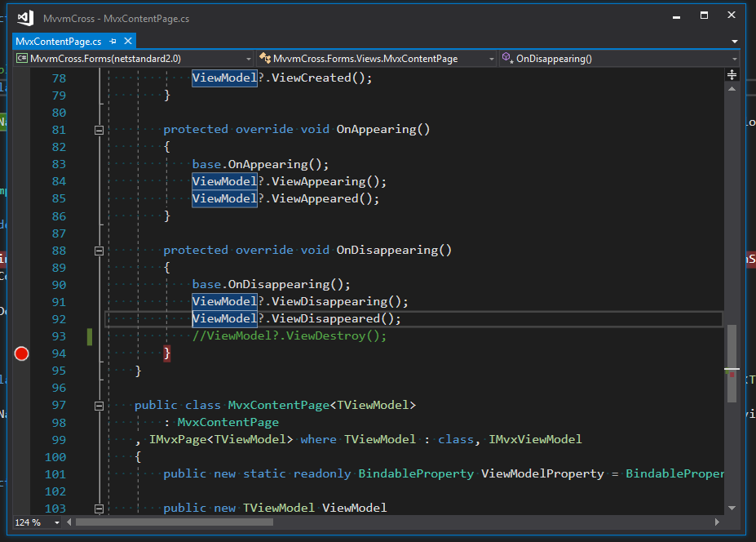Collapse the ViewModel property outline on line 103
The height and width of the screenshot is (542, 756).
(x=99, y=509)
